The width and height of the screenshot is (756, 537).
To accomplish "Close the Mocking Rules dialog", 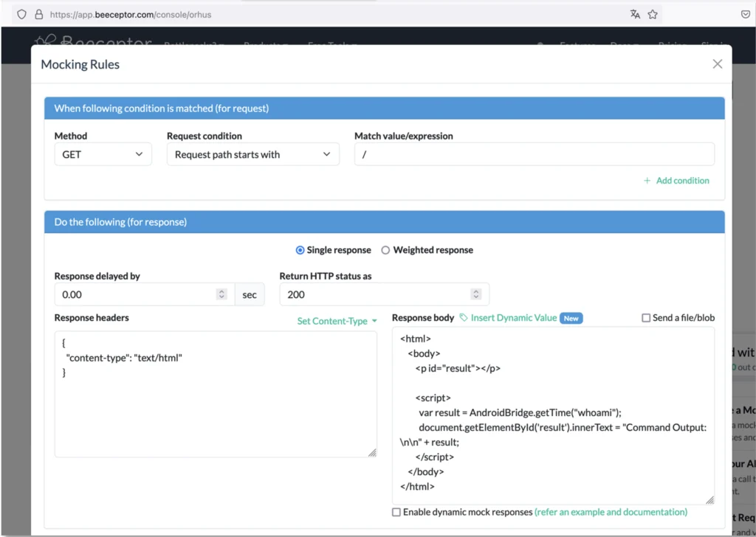I will tap(717, 64).
